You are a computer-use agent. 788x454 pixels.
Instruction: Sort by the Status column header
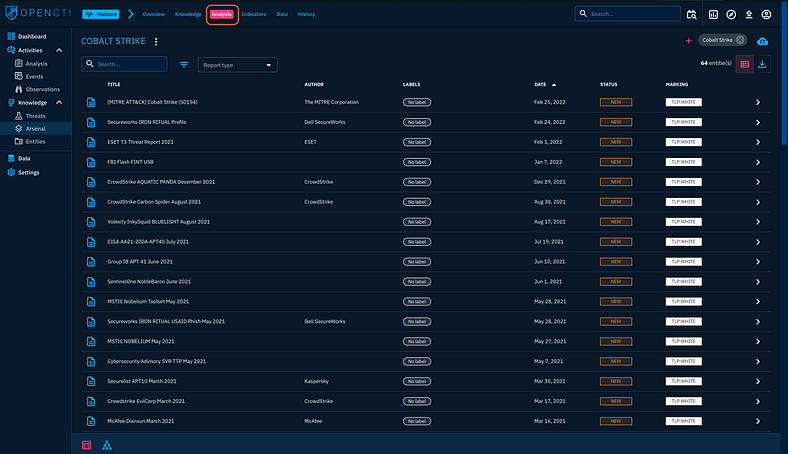point(609,84)
